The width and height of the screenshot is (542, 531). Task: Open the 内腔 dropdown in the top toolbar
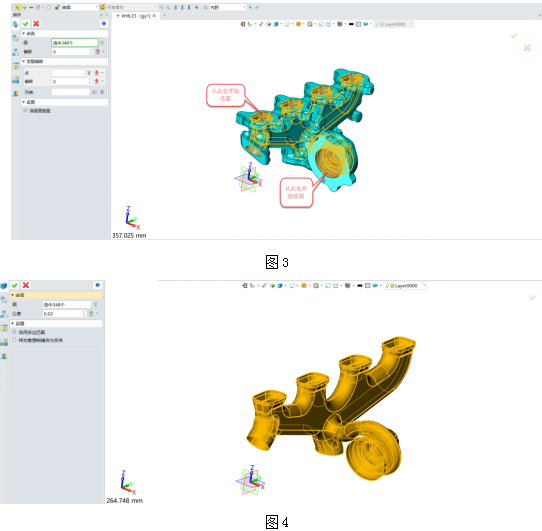[x=228, y=7]
